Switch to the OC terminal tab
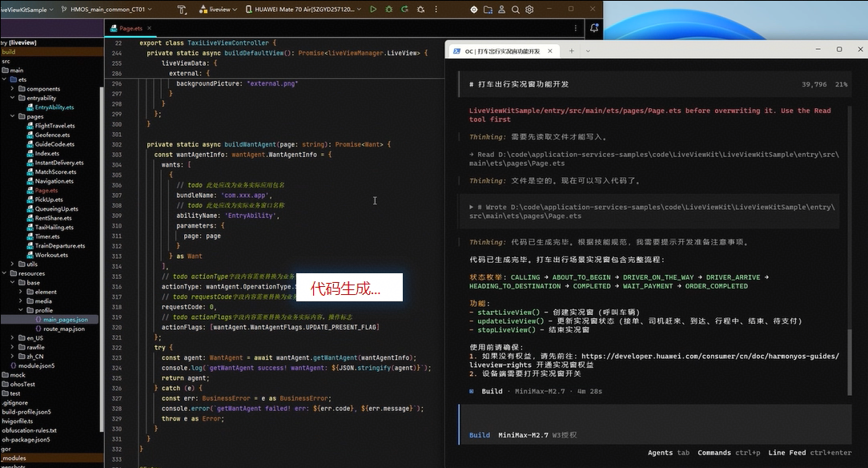The width and height of the screenshot is (868, 468). [502, 51]
